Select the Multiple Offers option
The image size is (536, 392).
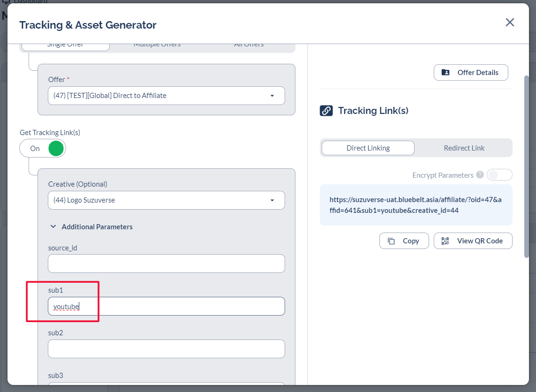(x=157, y=45)
